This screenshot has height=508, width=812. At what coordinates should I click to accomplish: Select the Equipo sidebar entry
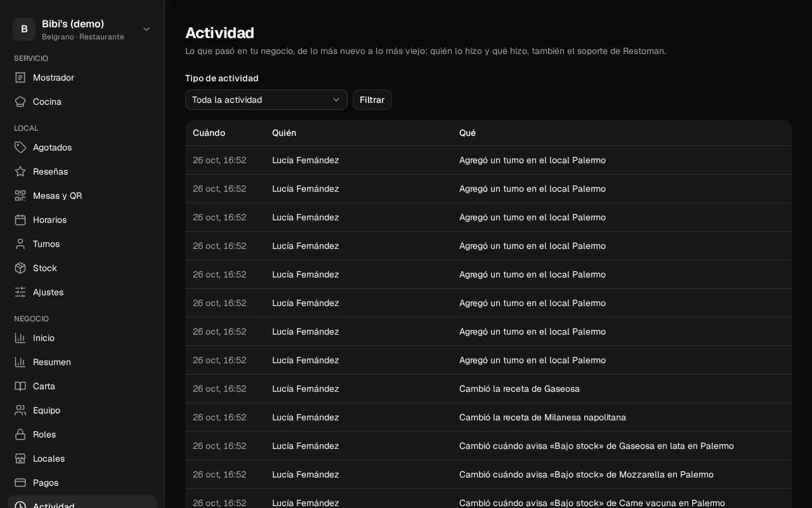coord(82,410)
